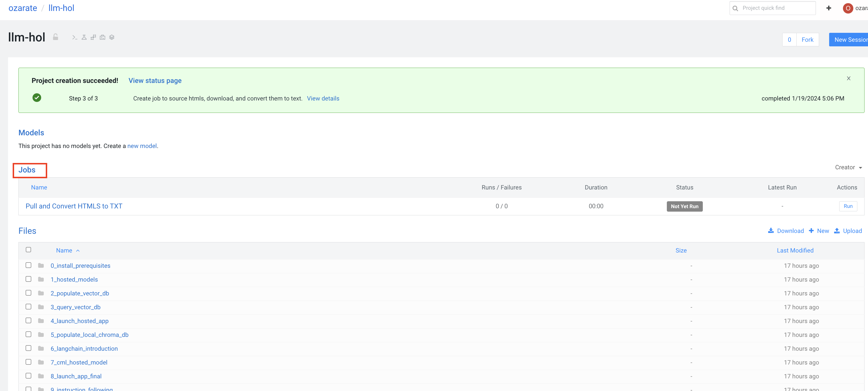Click the user avatar circle icon
Viewport: 868px width, 391px height.
point(848,8)
